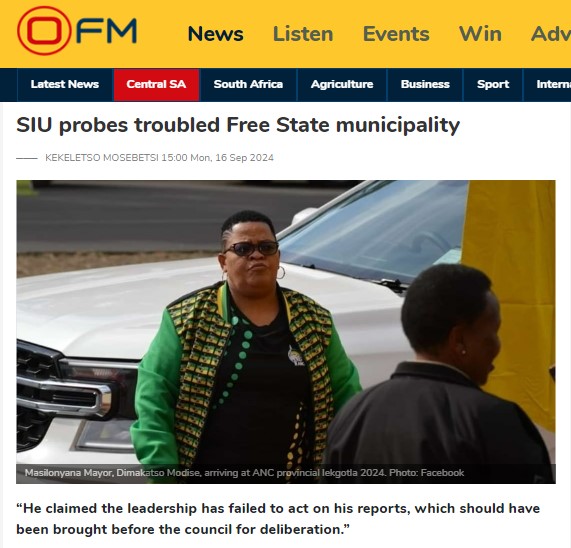Open the Events menu

pos(396,34)
